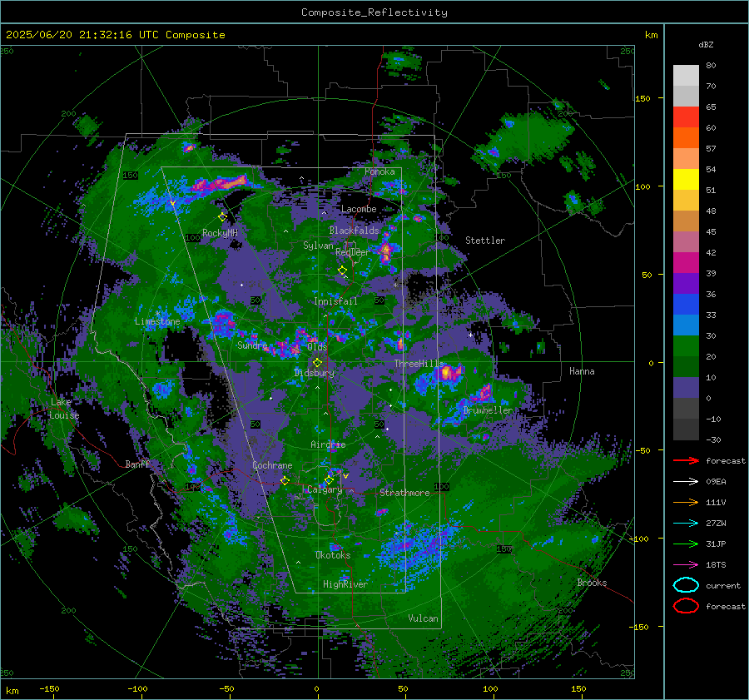Click the Composite_Reflectivity title text

(374, 12)
